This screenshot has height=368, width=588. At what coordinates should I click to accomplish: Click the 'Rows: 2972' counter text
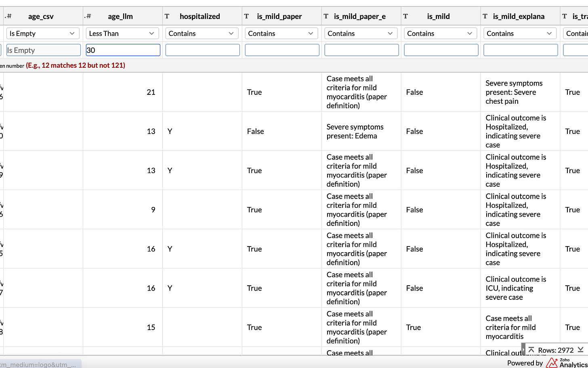[x=556, y=350]
